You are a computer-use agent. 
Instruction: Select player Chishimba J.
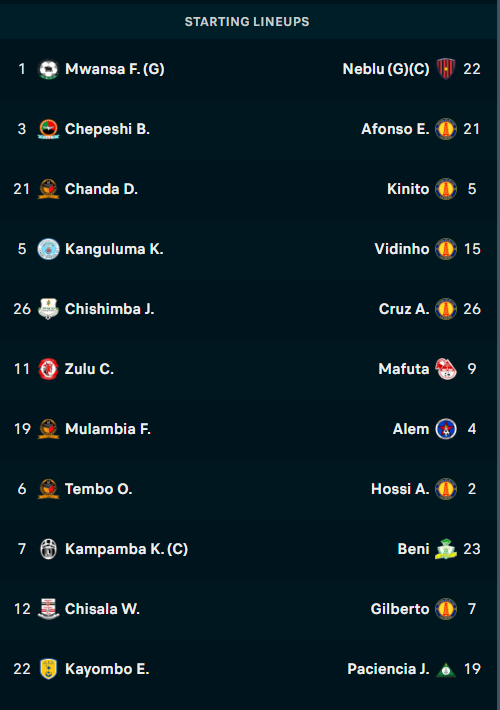tap(110, 309)
